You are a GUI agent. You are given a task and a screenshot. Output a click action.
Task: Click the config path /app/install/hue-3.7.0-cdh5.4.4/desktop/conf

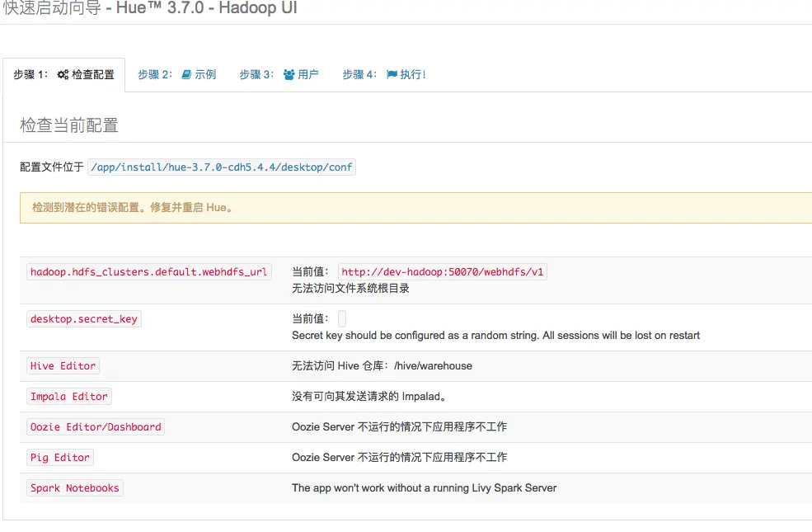[x=222, y=167]
